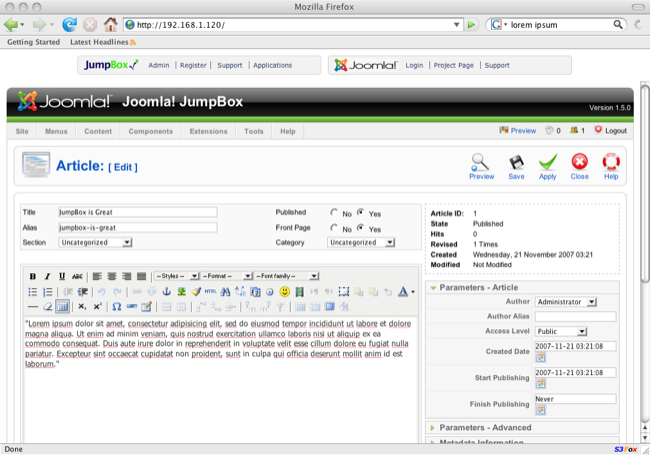Open the Section dropdown

(95, 242)
